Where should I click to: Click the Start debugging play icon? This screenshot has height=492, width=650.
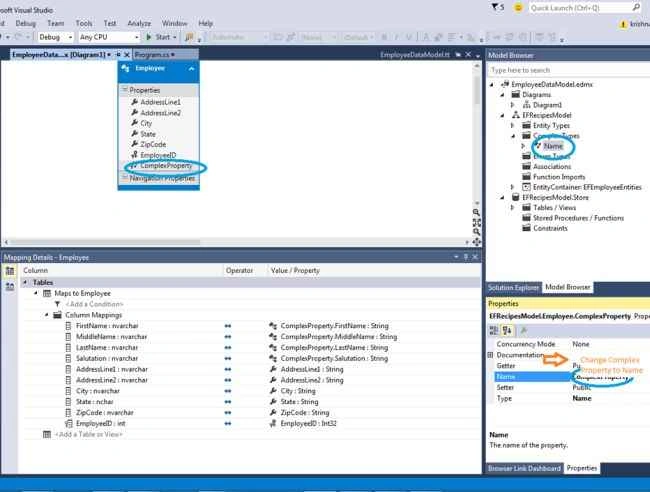(x=148, y=37)
